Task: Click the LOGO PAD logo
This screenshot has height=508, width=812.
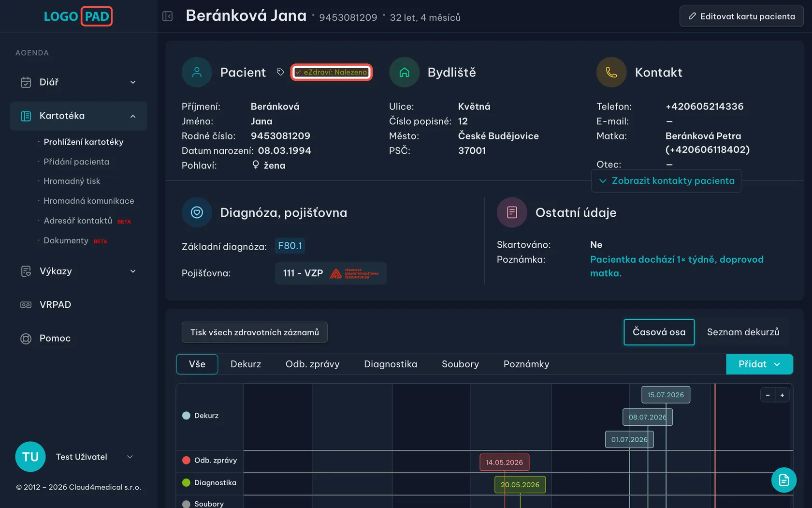Action: click(78, 16)
